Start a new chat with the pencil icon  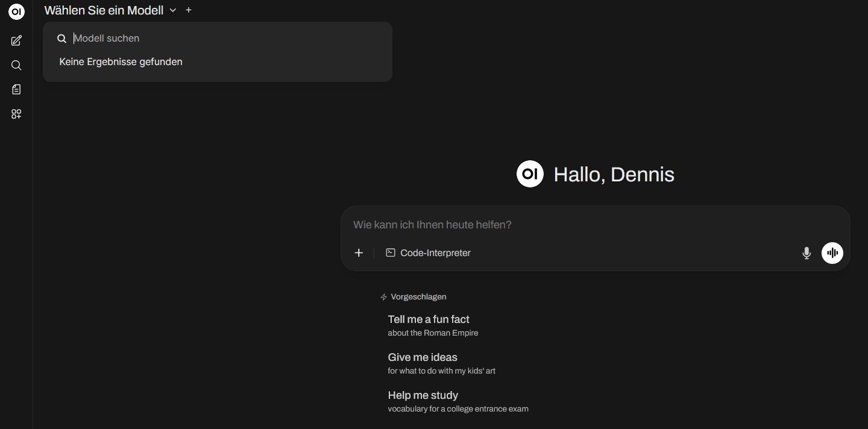(x=16, y=41)
